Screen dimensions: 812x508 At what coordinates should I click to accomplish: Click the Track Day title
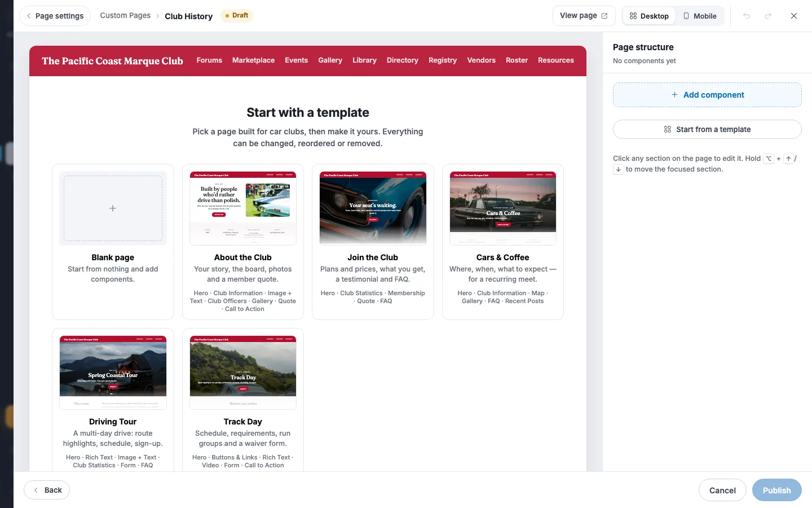[x=243, y=422]
